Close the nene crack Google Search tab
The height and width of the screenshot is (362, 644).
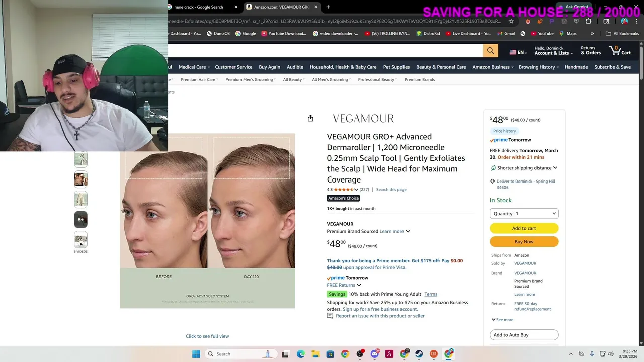[236, 7]
